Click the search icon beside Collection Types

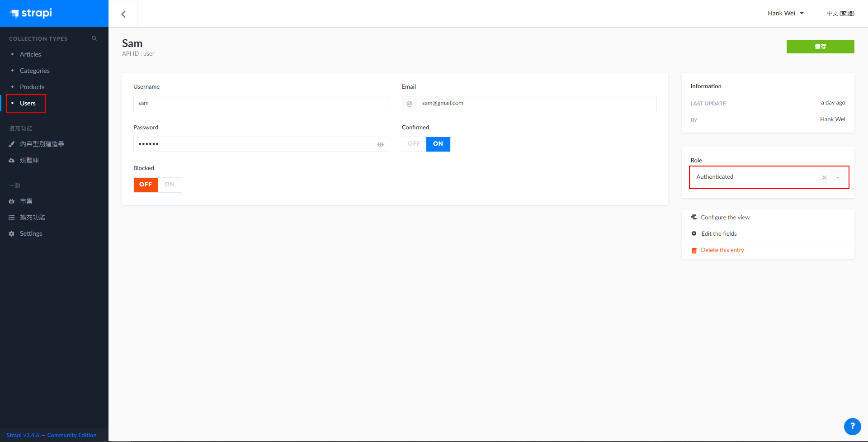tap(94, 38)
